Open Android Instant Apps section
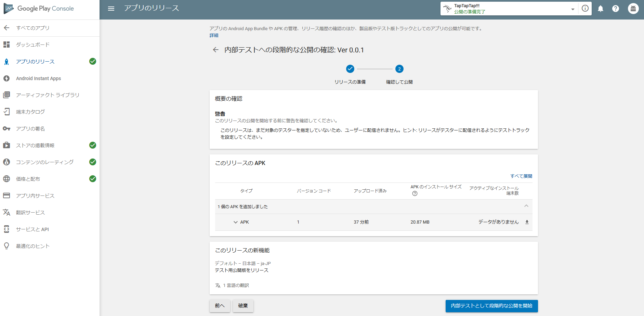This screenshot has height=316, width=644. pyautogui.click(x=38, y=78)
